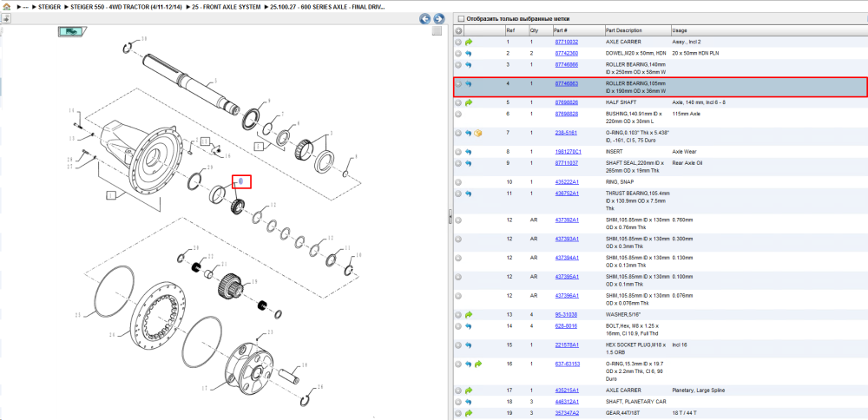Mark the round selector for SHIM 0.13mm row
Viewport: 868px width, 420px height.
click(458, 258)
